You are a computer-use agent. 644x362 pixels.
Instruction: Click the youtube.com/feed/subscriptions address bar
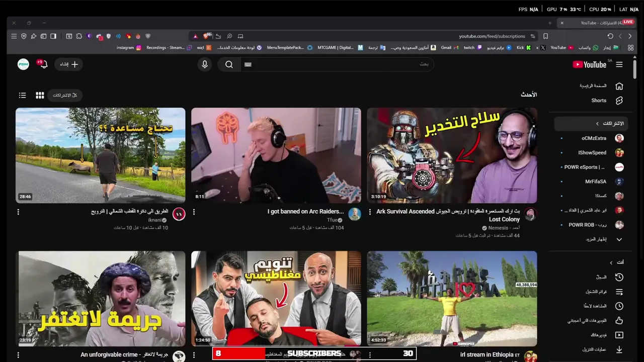pos(492,36)
